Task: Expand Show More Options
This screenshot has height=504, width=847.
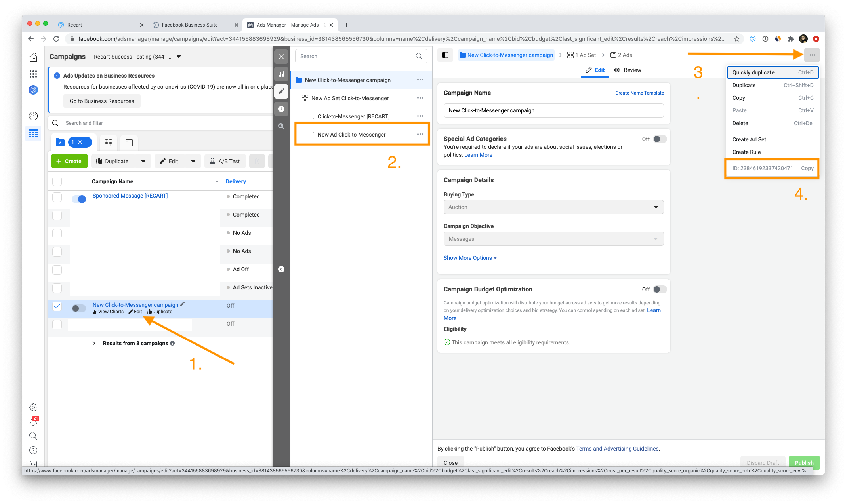Action: click(x=470, y=258)
